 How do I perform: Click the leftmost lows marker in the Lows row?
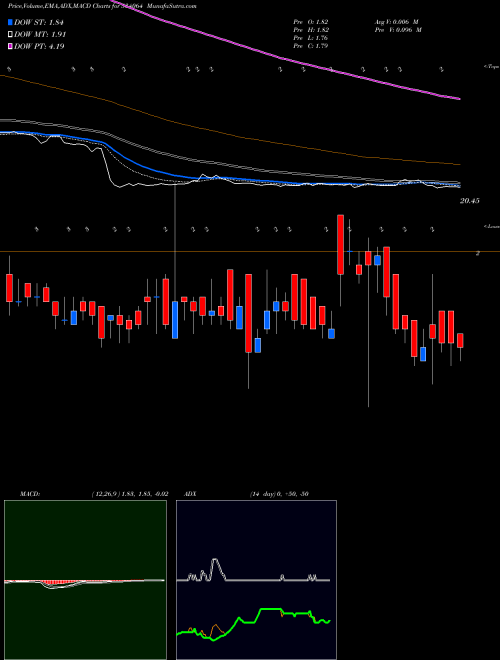tap(37, 229)
